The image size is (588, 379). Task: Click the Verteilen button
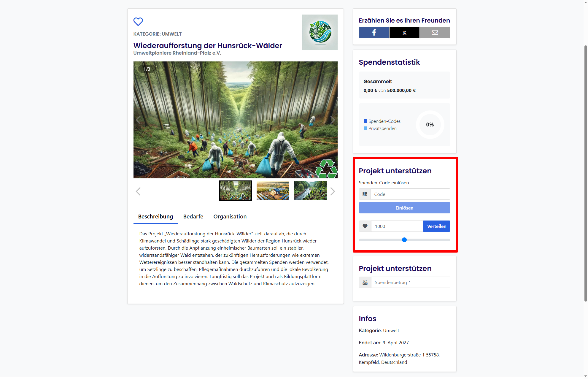point(436,226)
